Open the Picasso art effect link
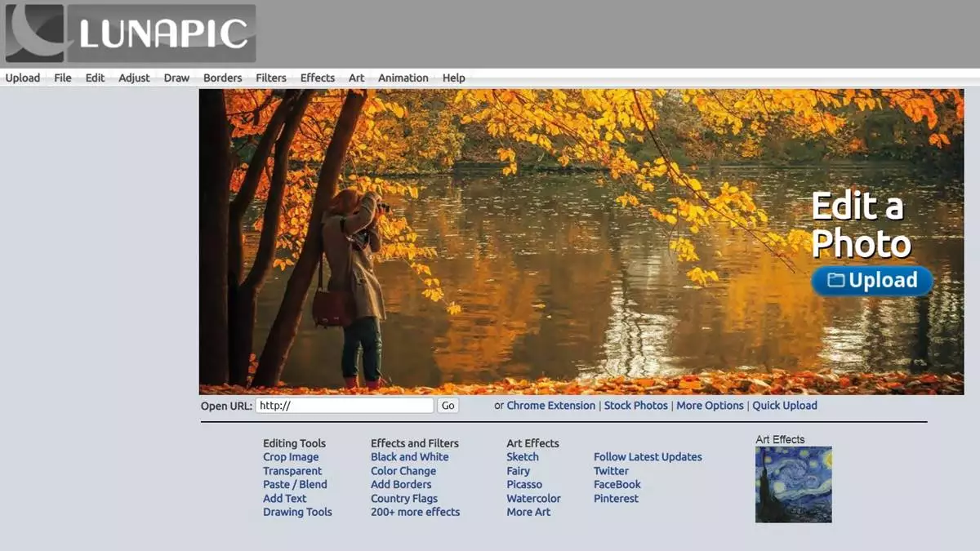This screenshot has height=551, width=980. point(524,485)
